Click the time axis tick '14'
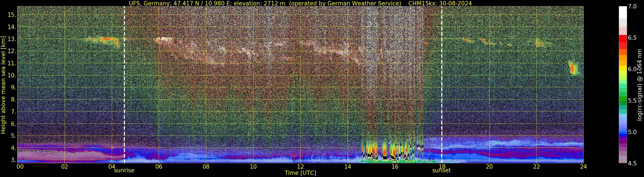The image size is (644, 177). coord(347,166)
